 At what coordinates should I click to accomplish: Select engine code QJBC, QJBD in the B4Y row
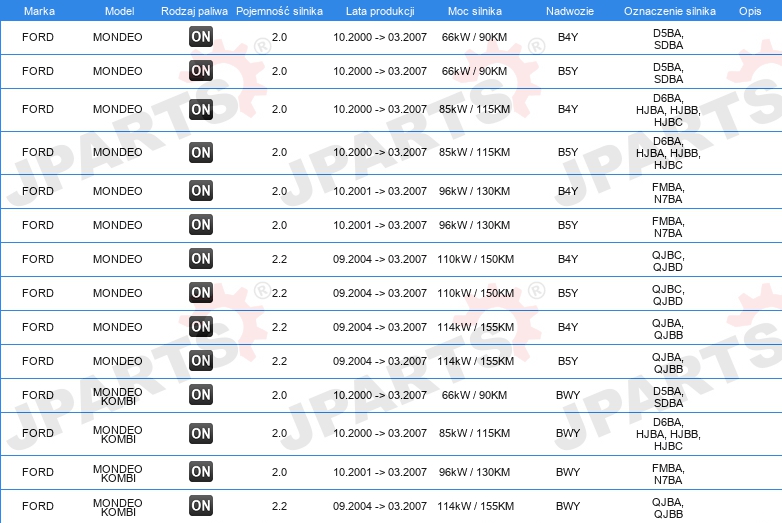click(x=668, y=261)
